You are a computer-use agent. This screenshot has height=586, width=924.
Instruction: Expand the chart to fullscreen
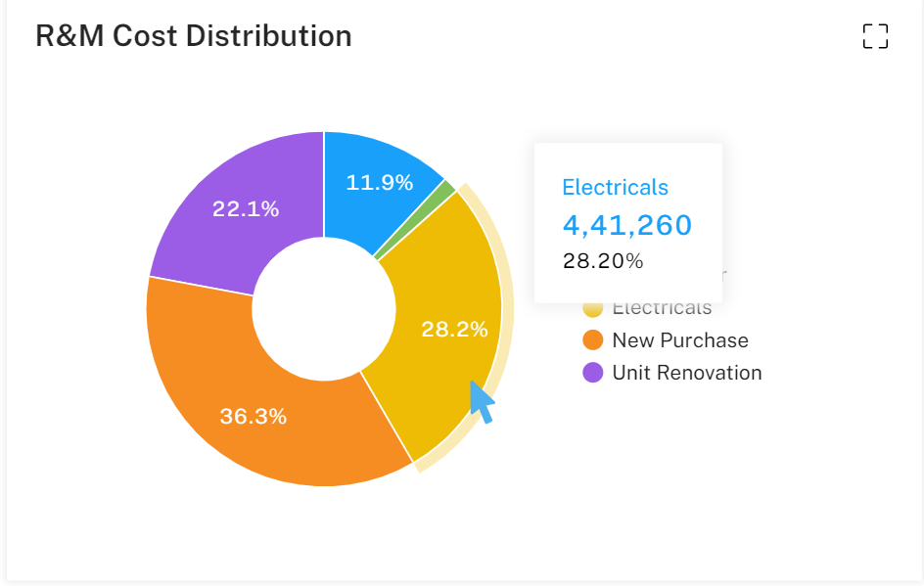click(x=875, y=37)
